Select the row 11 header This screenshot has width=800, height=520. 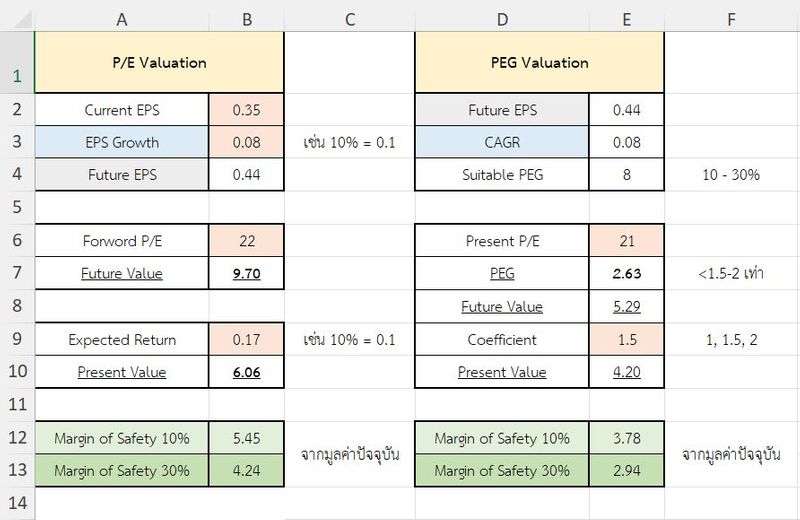coord(17,405)
